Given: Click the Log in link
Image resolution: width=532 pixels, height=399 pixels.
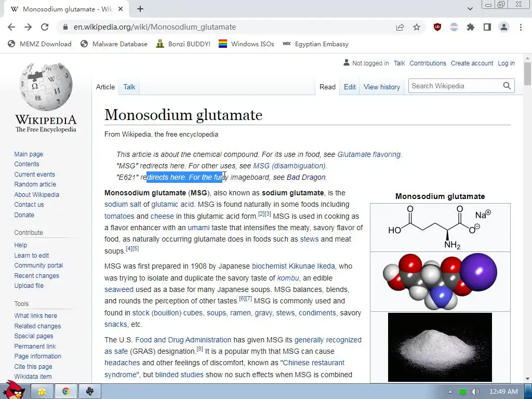Looking at the screenshot, I should pyautogui.click(x=506, y=63).
